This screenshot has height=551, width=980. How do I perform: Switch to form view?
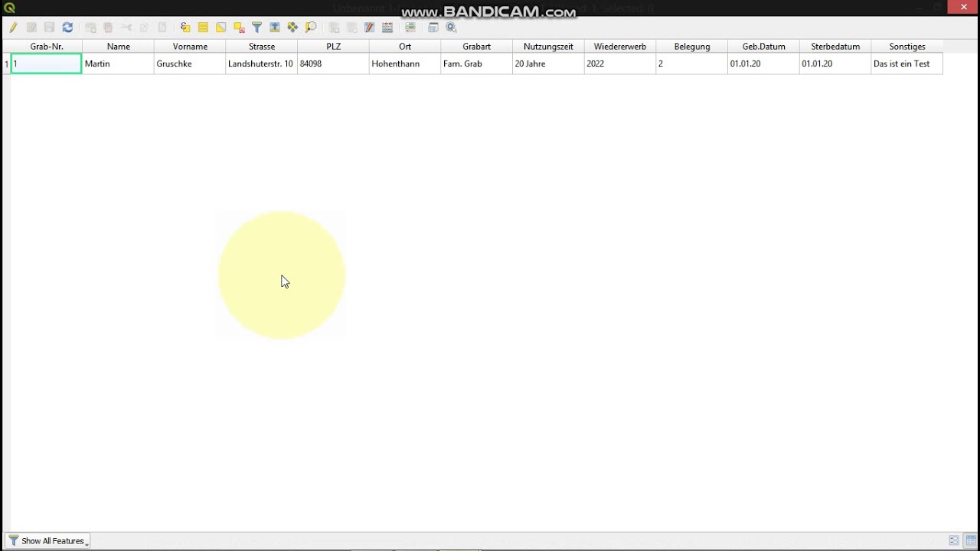click(x=954, y=541)
